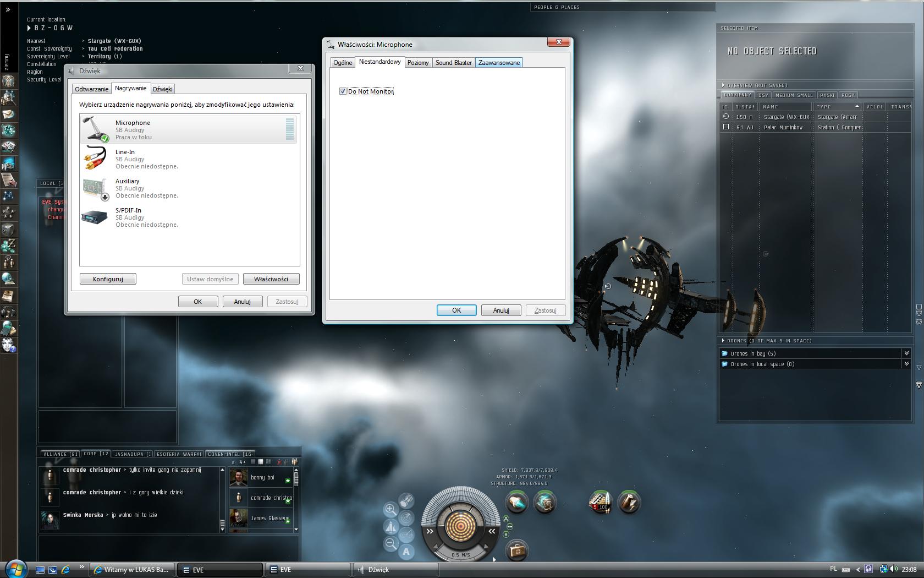Open the scanner radar icon on the HUD
Screen dimensions: 924x578
pyautogui.click(x=406, y=517)
